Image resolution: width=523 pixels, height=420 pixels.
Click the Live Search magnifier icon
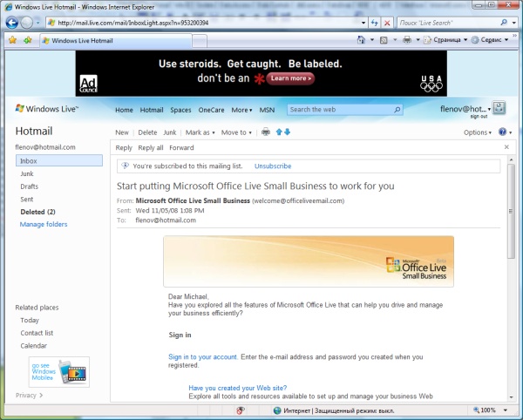point(504,23)
